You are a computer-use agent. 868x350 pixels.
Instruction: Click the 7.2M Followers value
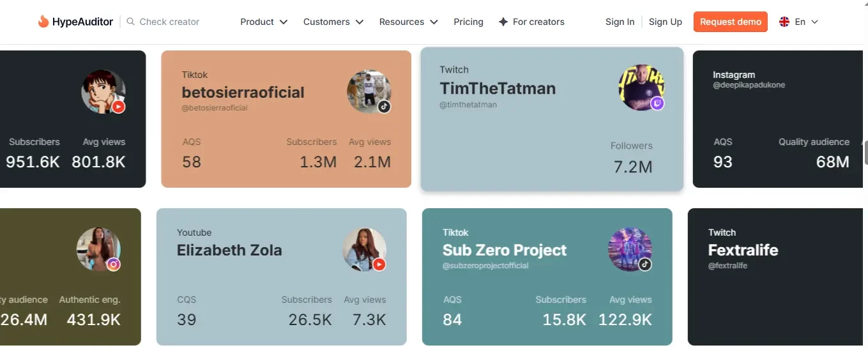(x=633, y=167)
